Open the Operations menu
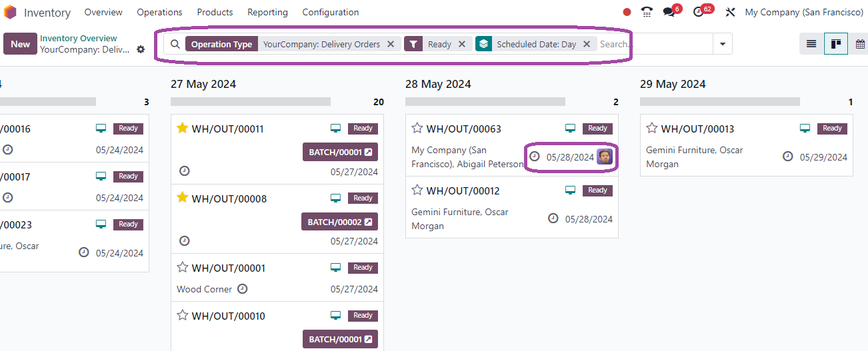868x351 pixels. tap(159, 12)
